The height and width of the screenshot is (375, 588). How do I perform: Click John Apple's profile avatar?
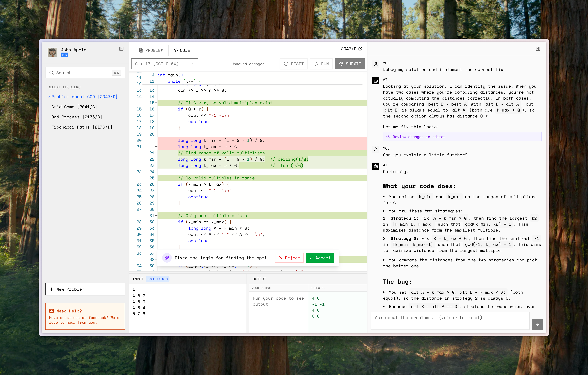pyautogui.click(x=52, y=52)
